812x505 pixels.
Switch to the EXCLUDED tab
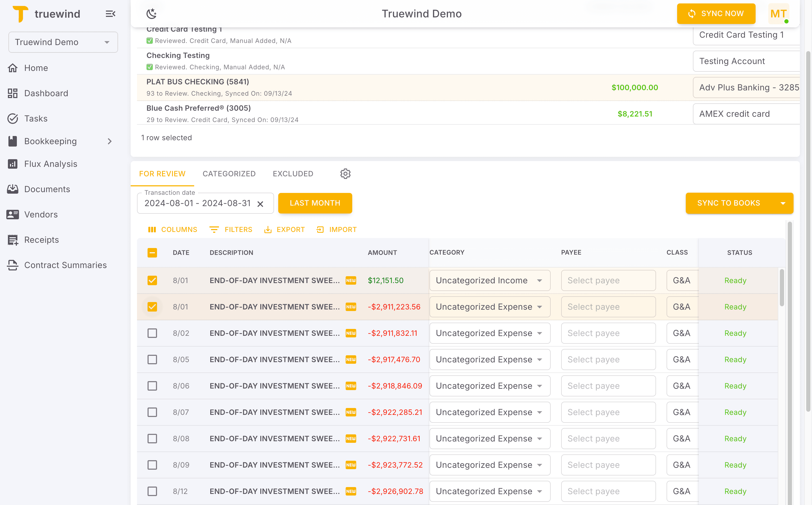click(x=293, y=173)
